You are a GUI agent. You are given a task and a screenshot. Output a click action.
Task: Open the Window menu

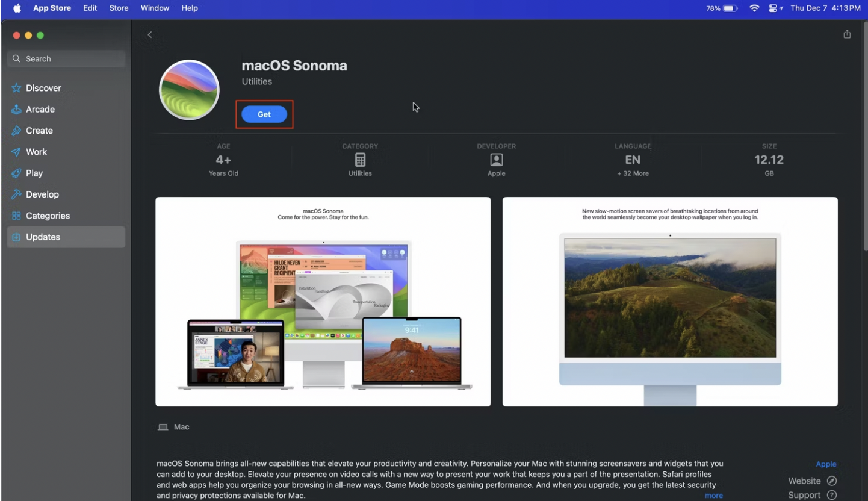(155, 8)
